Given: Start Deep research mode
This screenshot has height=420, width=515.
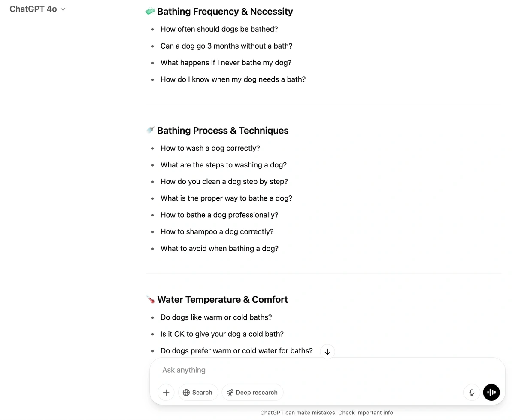Looking at the screenshot, I should click(252, 393).
